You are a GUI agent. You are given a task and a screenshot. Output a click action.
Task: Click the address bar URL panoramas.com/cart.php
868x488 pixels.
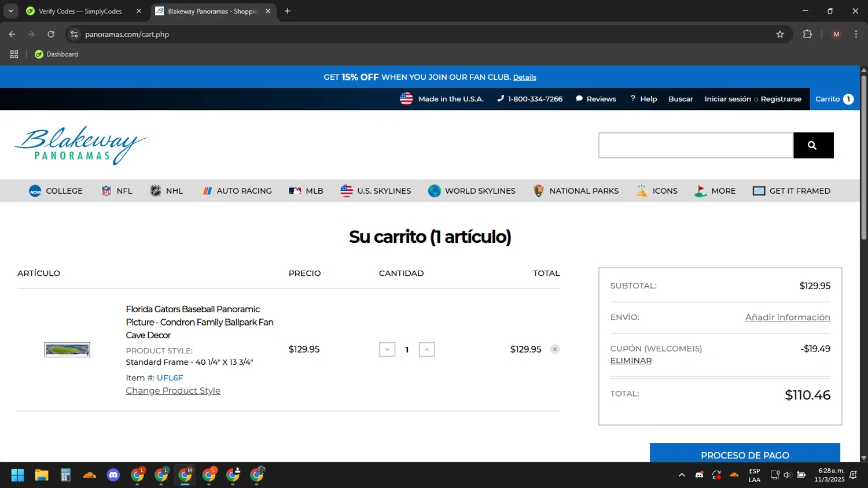pyautogui.click(x=127, y=34)
